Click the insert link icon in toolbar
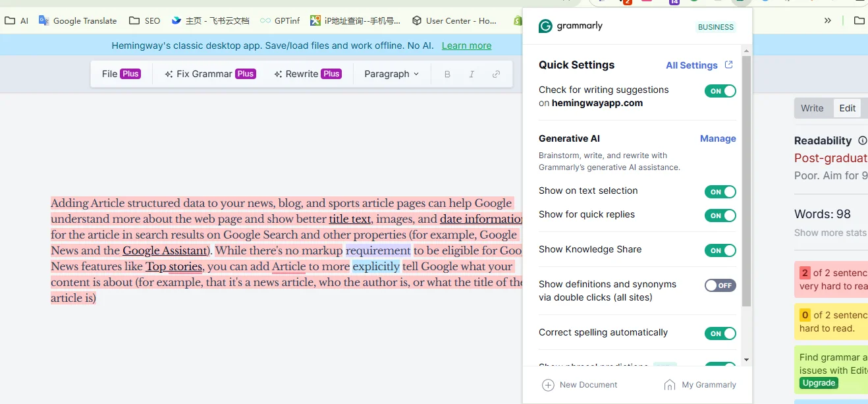The width and height of the screenshot is (868, 404). (496, 74)
